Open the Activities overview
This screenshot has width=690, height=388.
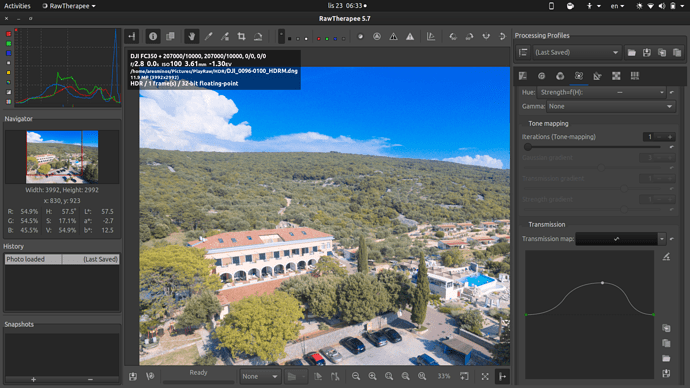click(17, 6)
